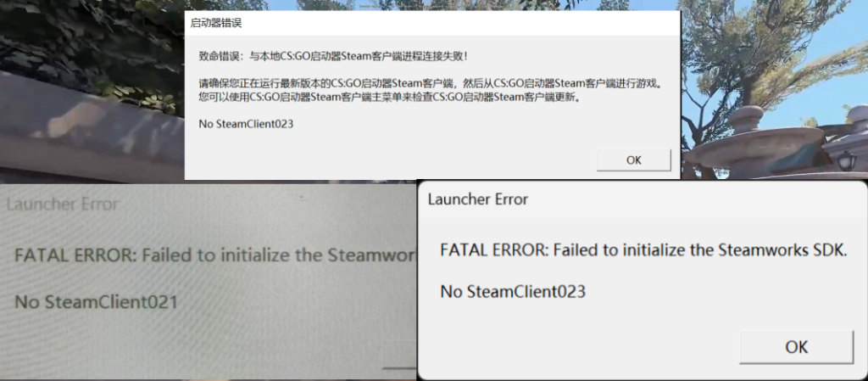
Task: Click the street lamp beside the fountain
Action: pos(847,161)
